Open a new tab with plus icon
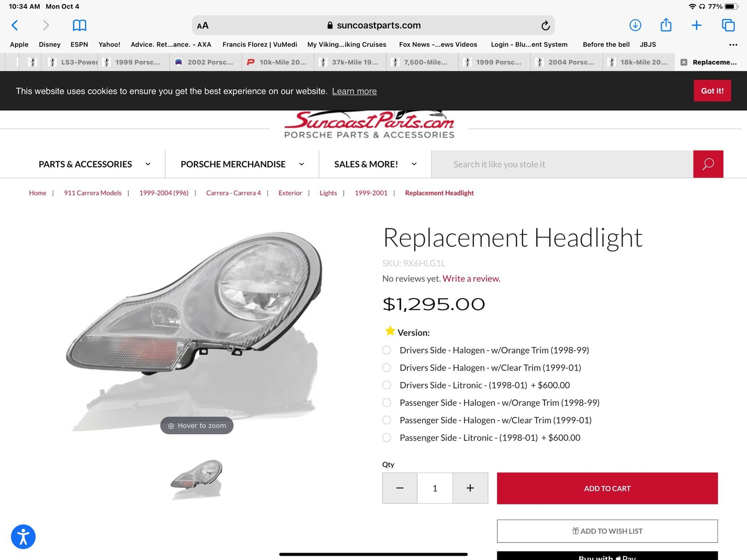This screenshot has width=747, height=560. click(x=697, y=25)
